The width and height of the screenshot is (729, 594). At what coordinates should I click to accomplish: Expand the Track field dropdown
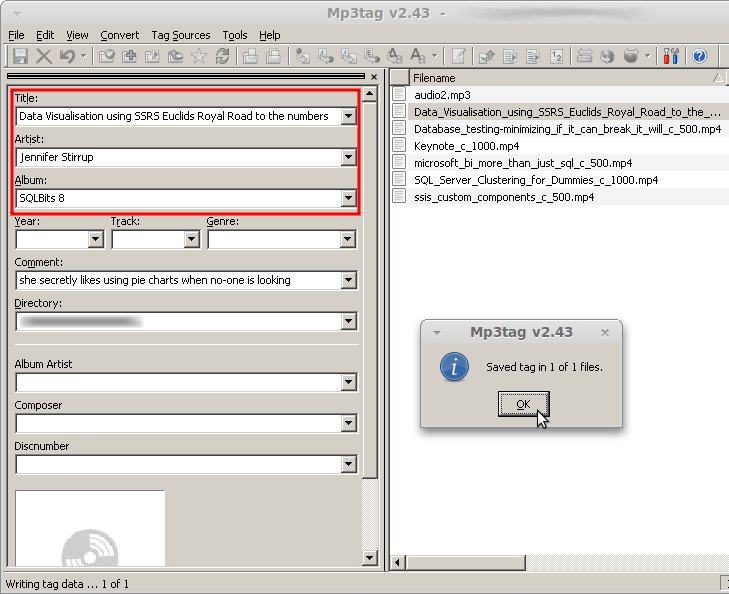192,239
